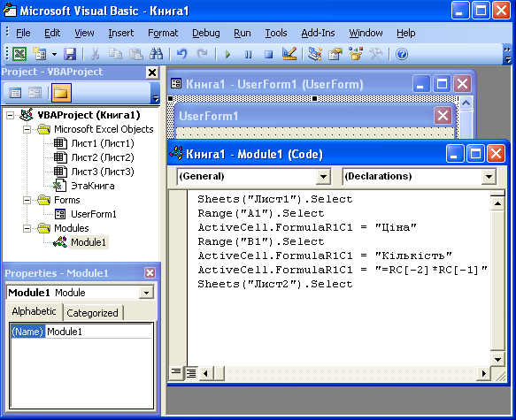
Task: Open Object Browser toolbar icon
Action: [356, 54]
